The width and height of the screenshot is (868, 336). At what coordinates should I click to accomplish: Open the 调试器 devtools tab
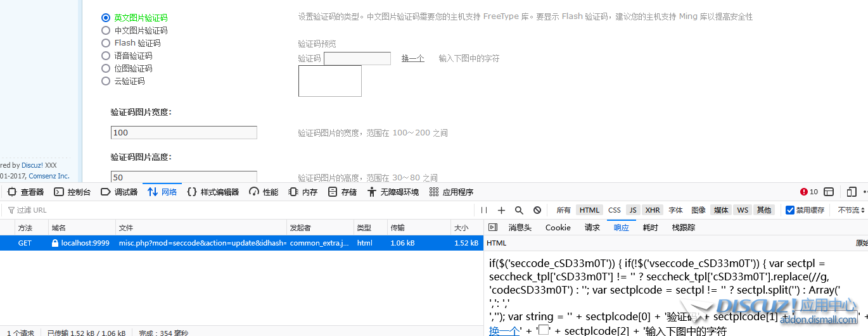click(x=119, y=192)
